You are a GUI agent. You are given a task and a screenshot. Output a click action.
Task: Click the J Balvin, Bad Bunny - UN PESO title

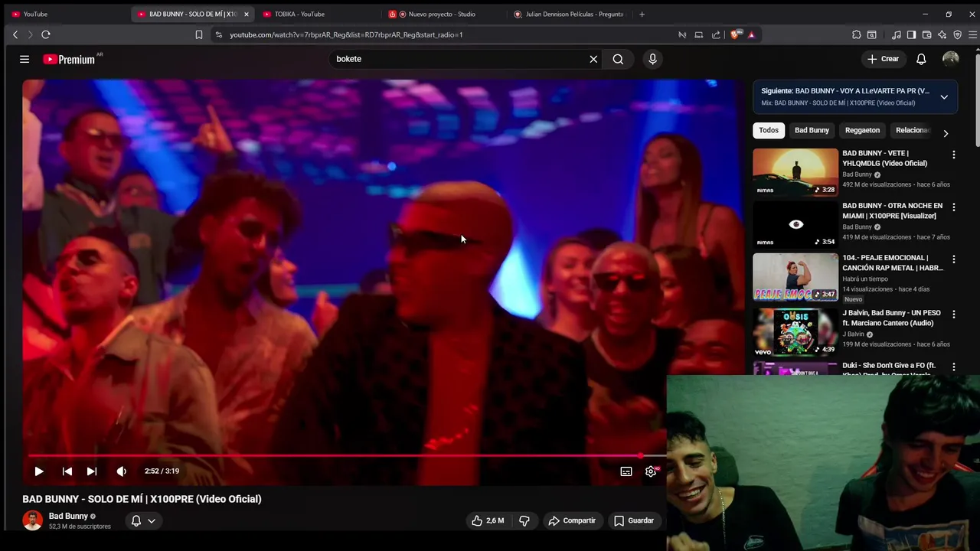tap(891, 318)
